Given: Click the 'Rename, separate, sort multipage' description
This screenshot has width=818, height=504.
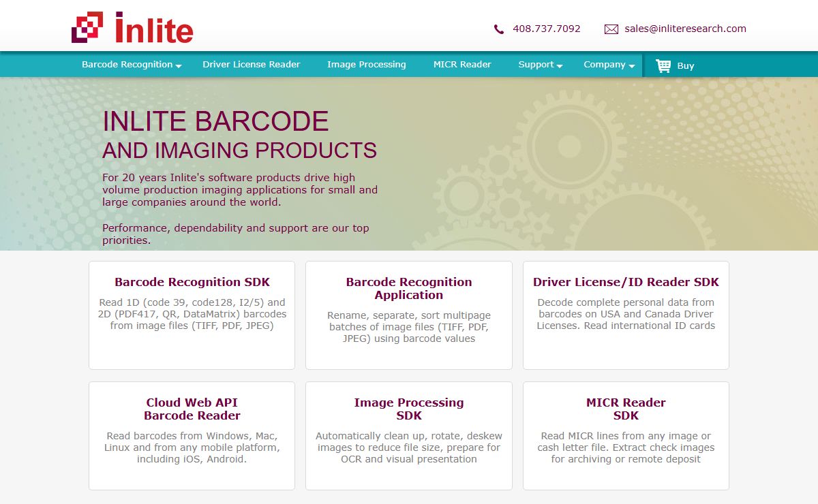Looking at the screenshot, I should [x=409, y=327].
